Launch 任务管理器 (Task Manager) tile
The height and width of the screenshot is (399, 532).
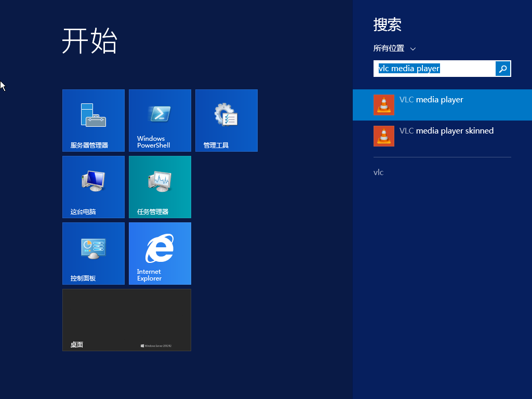coord(159,187)
